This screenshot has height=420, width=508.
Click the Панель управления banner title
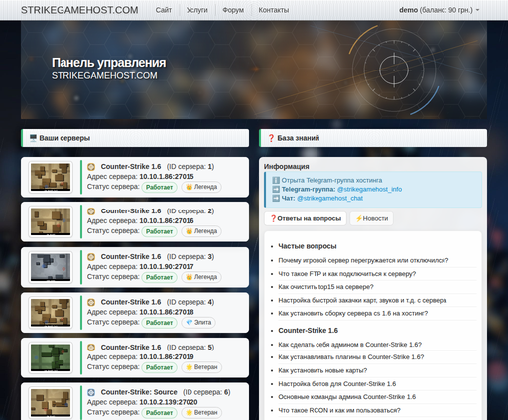coord(109,63)
